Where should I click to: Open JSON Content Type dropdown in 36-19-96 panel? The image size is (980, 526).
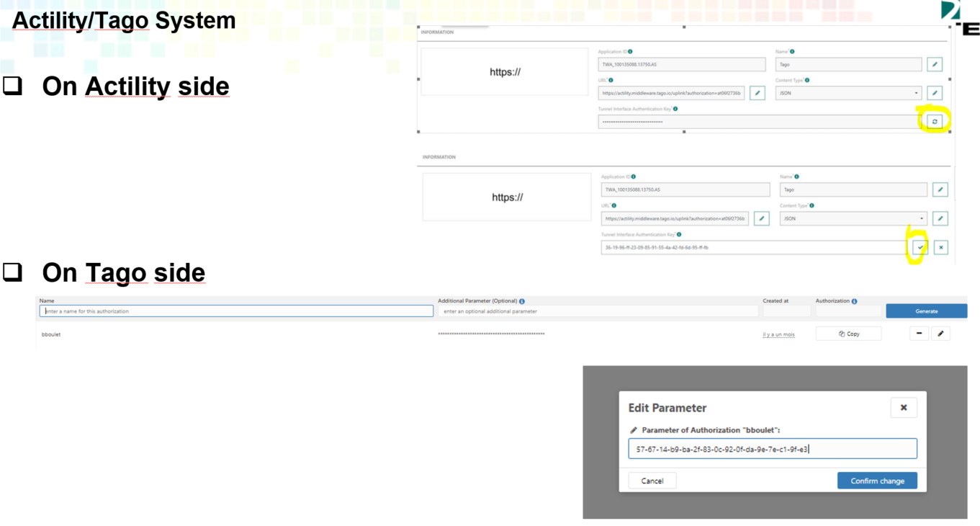coord(854,218)
